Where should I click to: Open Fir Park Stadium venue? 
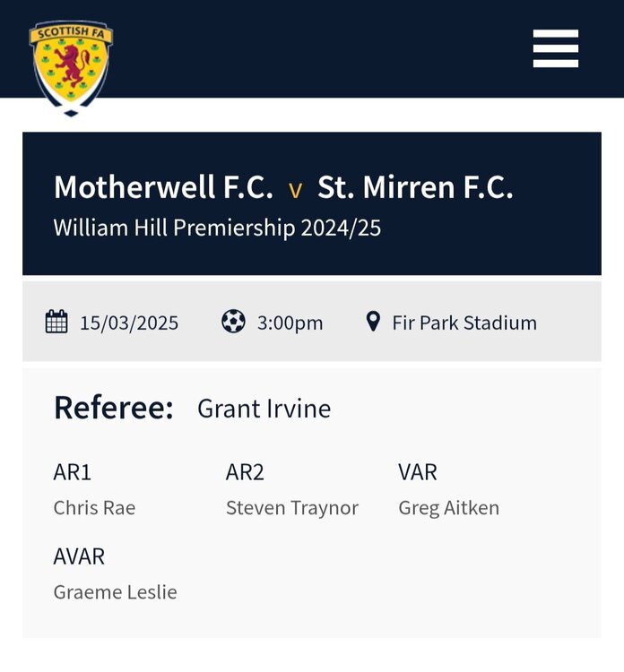(464, 323)
